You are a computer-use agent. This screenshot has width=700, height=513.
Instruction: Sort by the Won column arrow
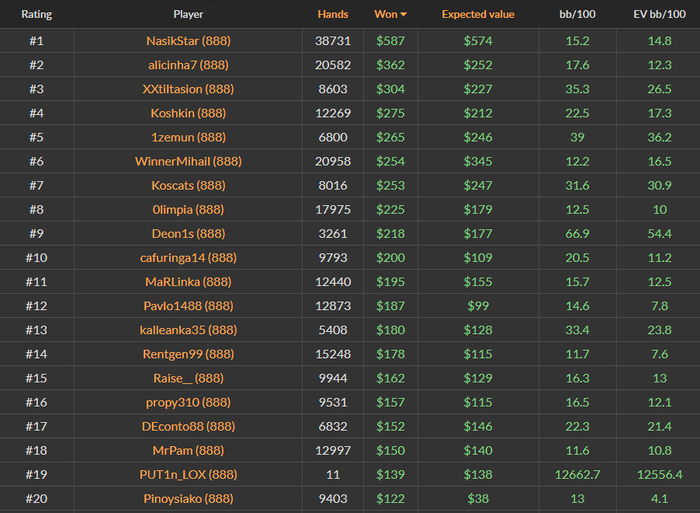tap(404, 15)
